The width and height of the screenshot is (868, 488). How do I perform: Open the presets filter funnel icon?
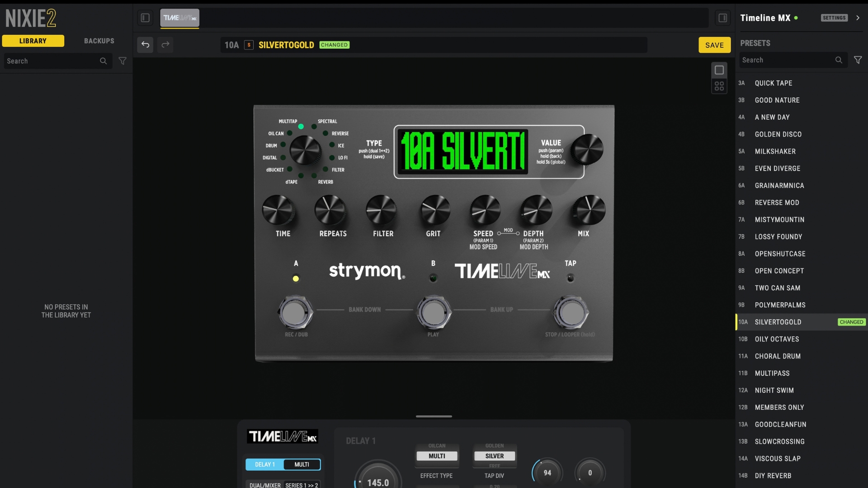pos(858,60)
